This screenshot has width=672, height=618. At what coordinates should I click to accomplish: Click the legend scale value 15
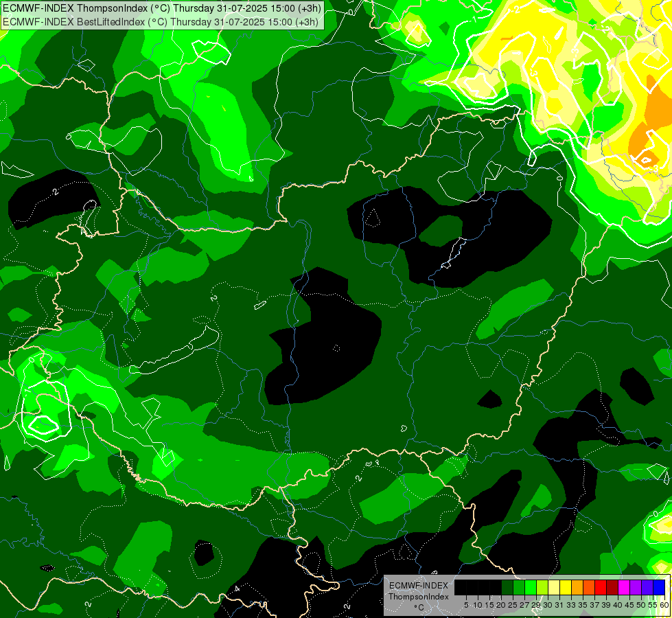tap(489, 605)
